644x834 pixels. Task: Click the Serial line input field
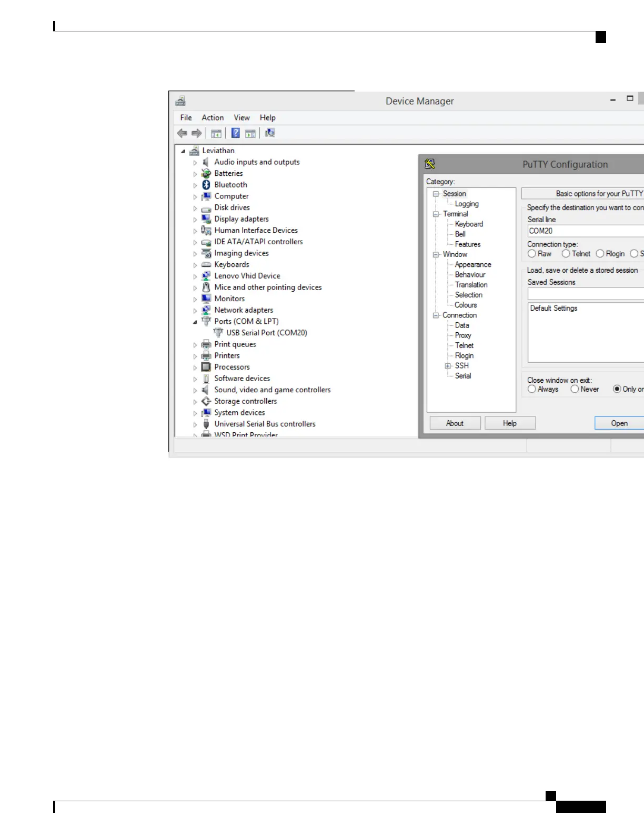[x=586, y=231]
